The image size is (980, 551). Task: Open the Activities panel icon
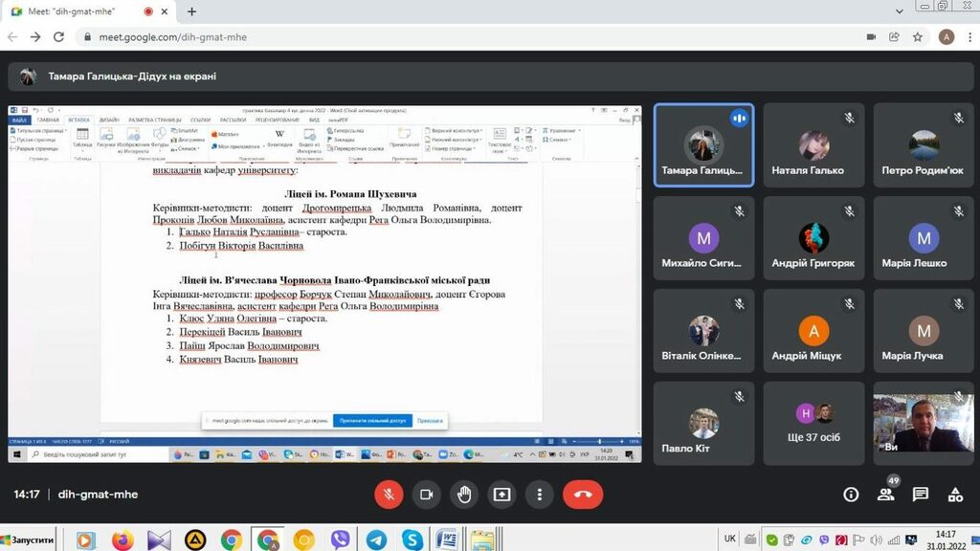[x=955, y=495]
